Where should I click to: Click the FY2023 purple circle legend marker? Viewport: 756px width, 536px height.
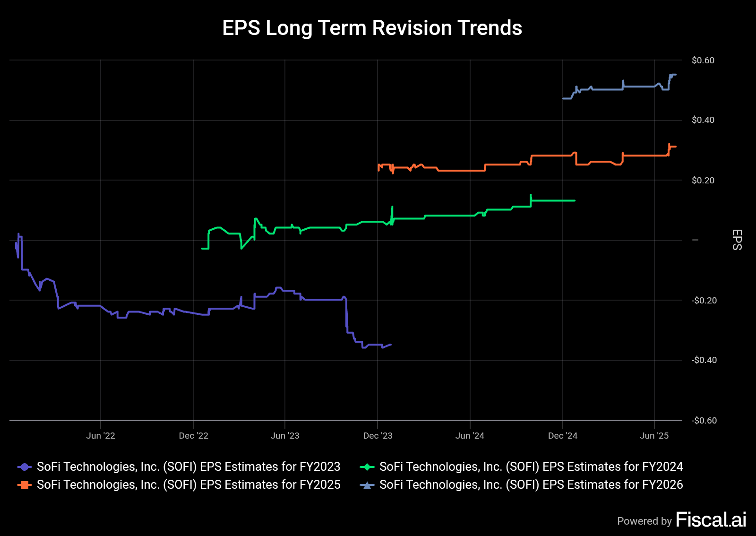coord(25,467)
